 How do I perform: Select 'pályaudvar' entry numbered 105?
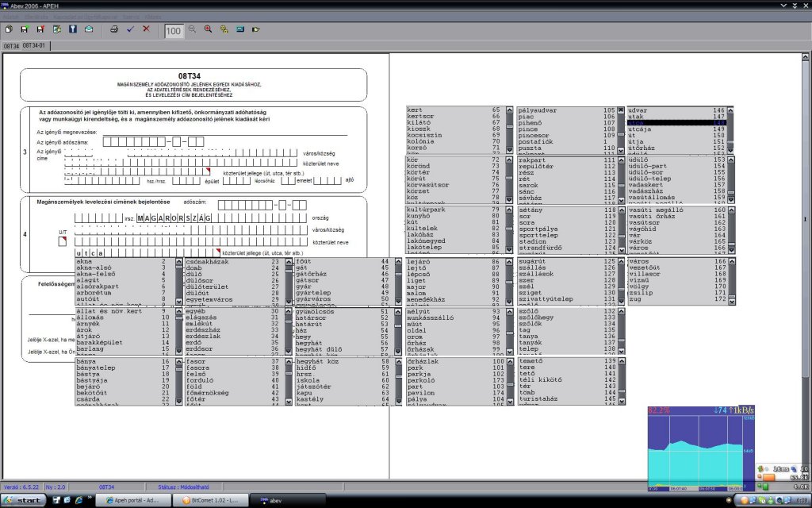566,110
